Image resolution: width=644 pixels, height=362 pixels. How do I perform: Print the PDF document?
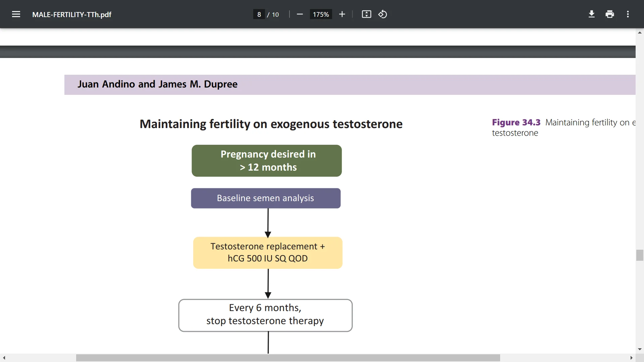610,14
